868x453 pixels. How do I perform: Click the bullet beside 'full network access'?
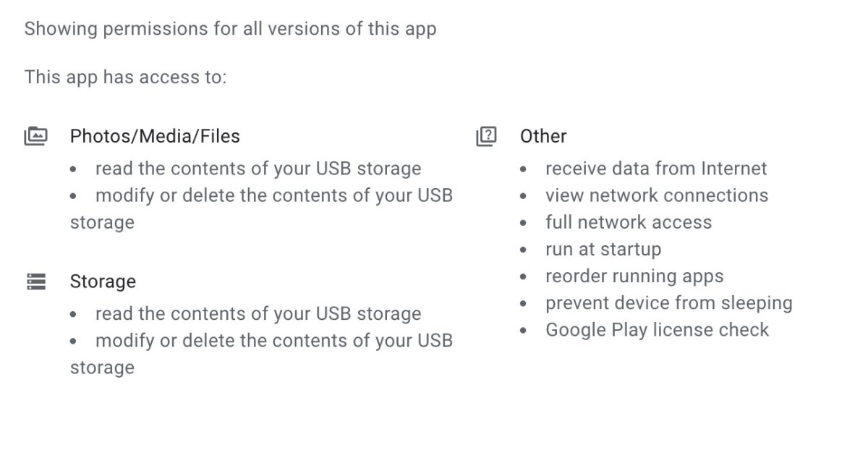coord(524,223)
